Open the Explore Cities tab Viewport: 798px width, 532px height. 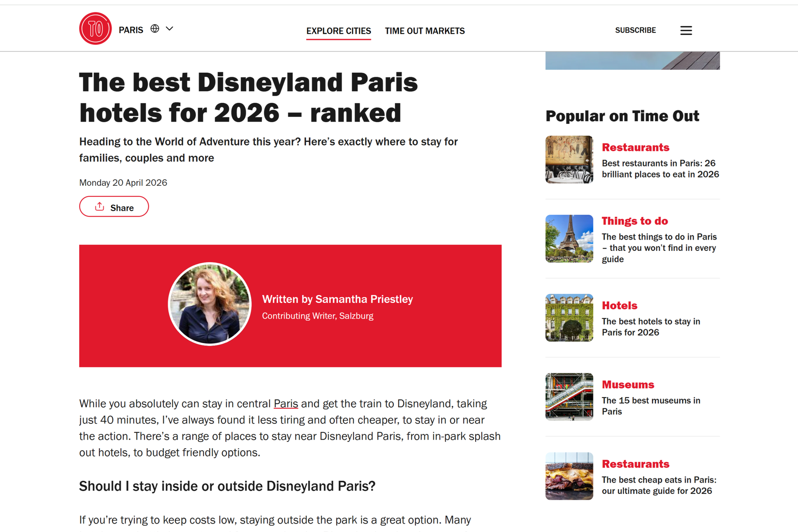click(x=338, y=31)
